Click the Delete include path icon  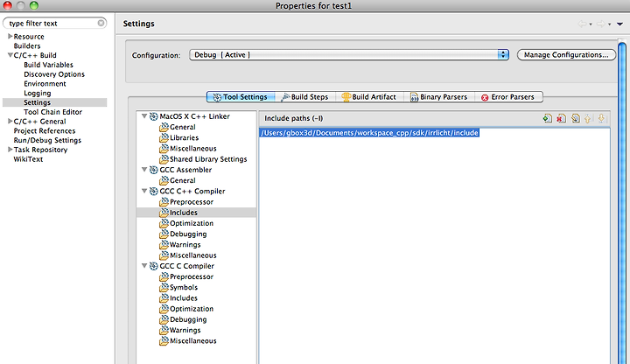(x=561, y=118)
